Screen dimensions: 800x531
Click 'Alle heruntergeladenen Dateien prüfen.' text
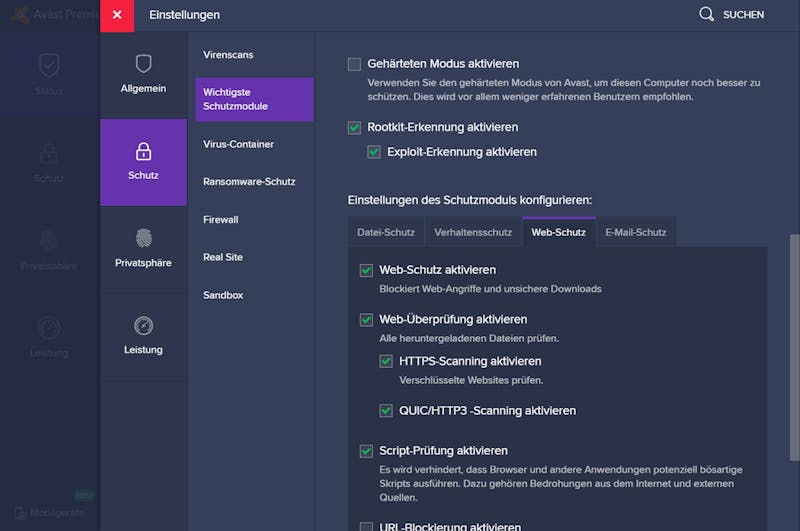[469, 339]
